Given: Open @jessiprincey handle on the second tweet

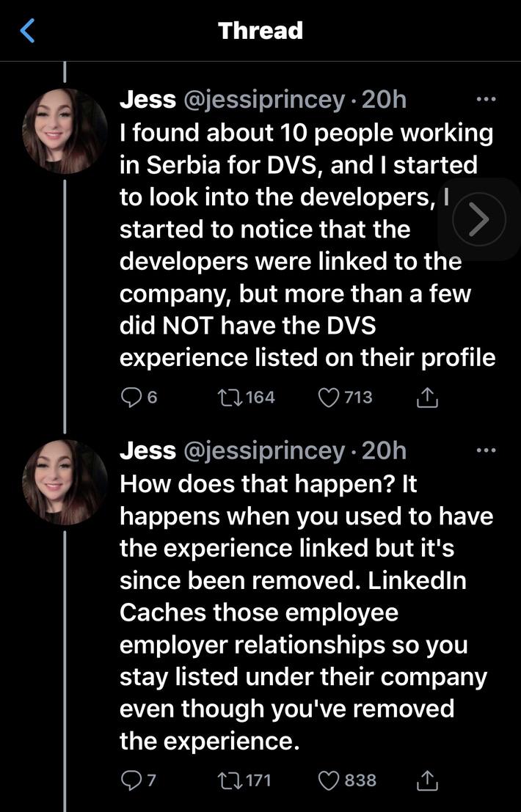Looking at the screenshot, I should [263, 450].
